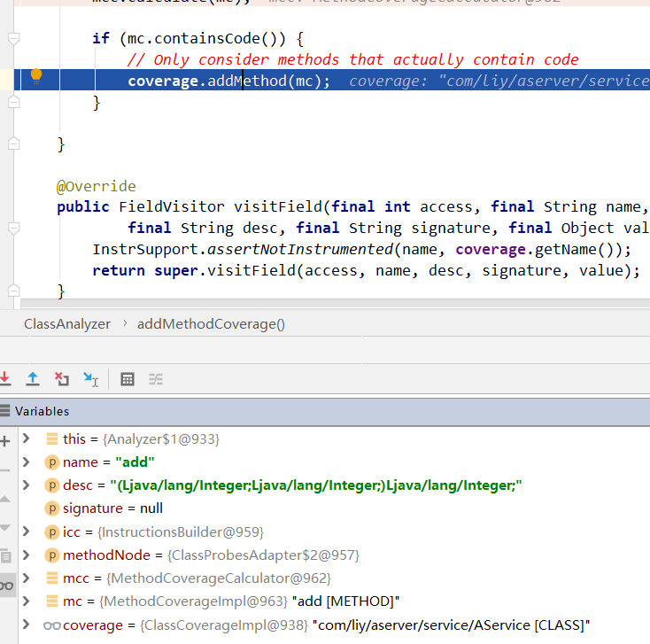650x644 pixels.
Task: Click the Drop Frame icon in debugger toolbar
Action: pos(61,379)
